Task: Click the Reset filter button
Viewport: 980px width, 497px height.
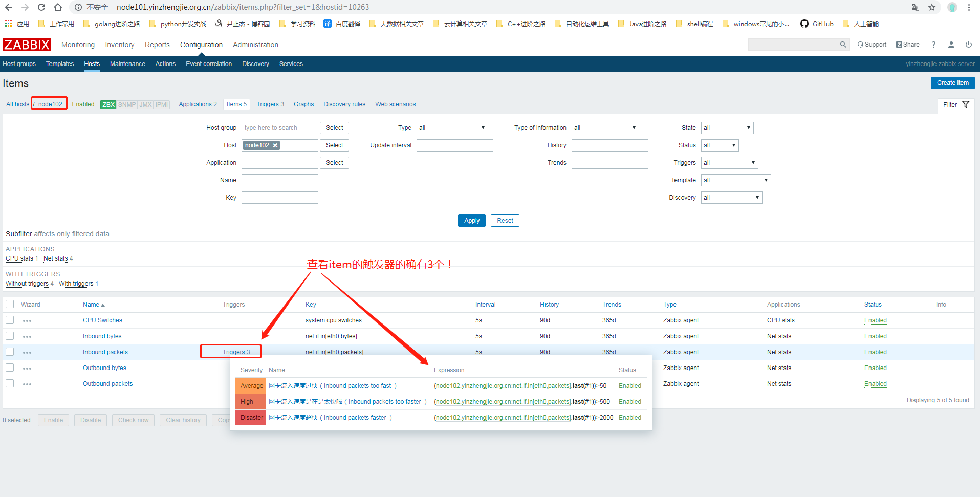Action: click(505, 221)
